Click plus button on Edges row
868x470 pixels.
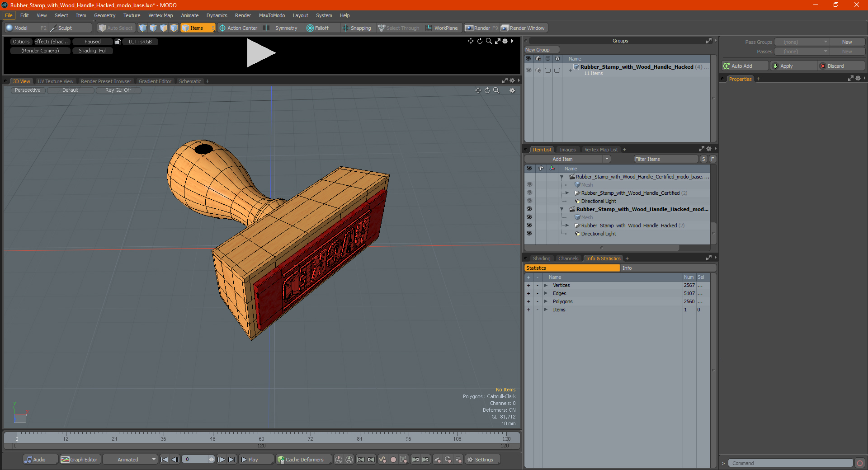pyautogui.click(x=528, y=293)
